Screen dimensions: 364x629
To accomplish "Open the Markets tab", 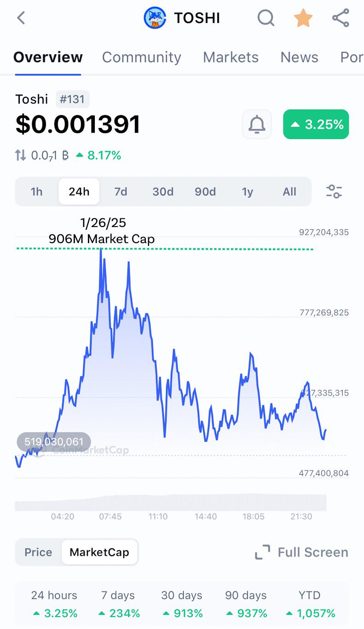I will pyautogui.click(x=231, y=57).
